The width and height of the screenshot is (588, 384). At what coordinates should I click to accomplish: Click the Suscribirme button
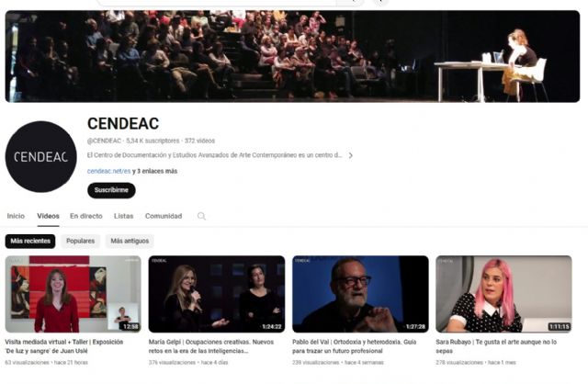111,190
